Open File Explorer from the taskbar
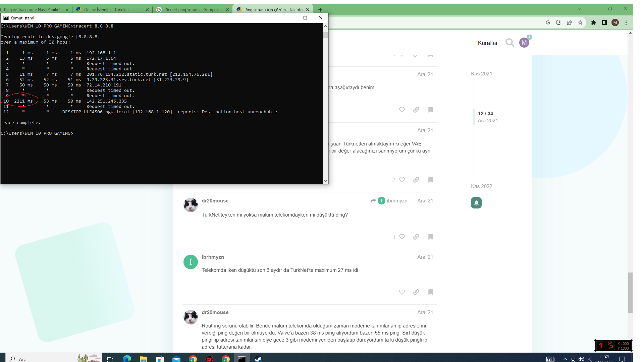The height and width of the screenshot is (362, 644). tap(144, 359)
